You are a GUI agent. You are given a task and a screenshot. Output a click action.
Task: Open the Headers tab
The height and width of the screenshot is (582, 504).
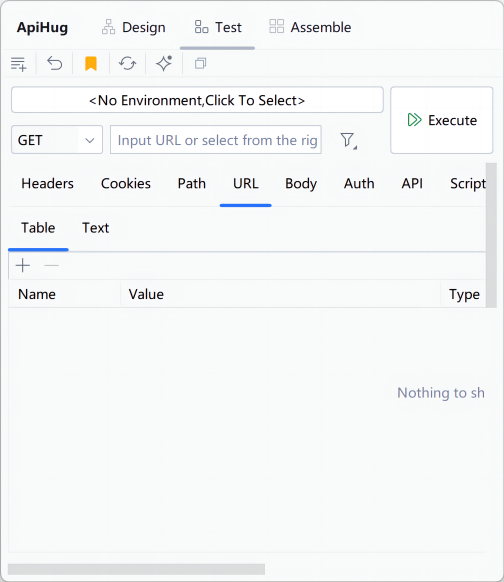click(48, 184)
